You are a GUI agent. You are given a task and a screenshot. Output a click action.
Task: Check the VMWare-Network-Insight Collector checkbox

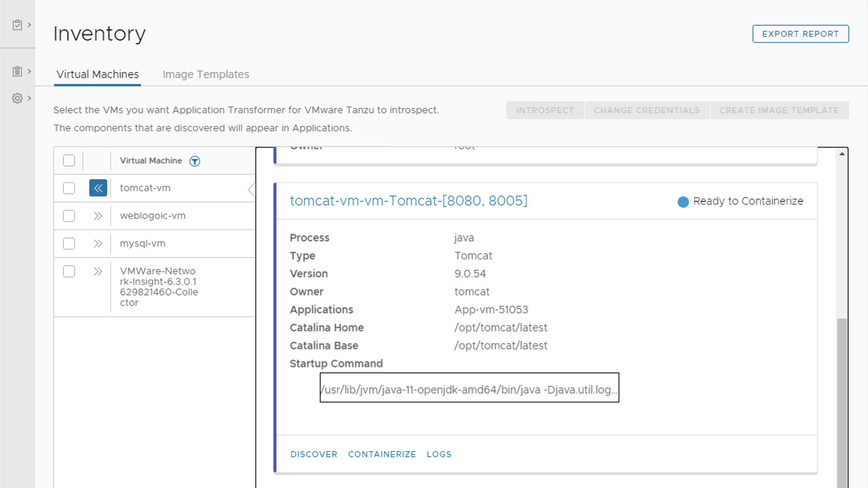pos(69,271)
